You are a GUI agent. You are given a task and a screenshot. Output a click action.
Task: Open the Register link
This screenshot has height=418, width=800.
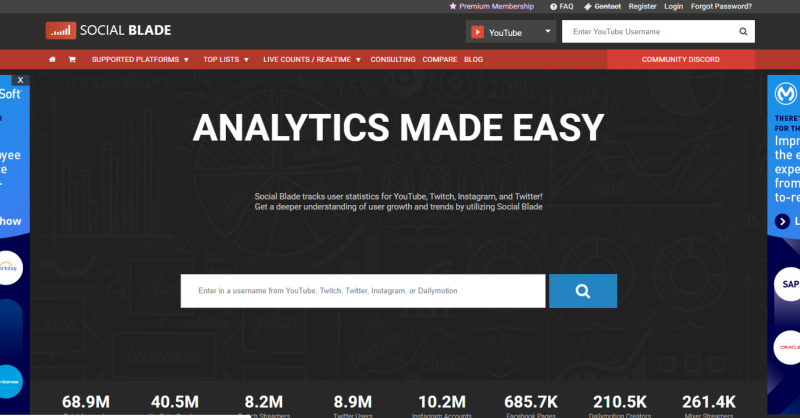pyautogui.click(x=642, y=7)
